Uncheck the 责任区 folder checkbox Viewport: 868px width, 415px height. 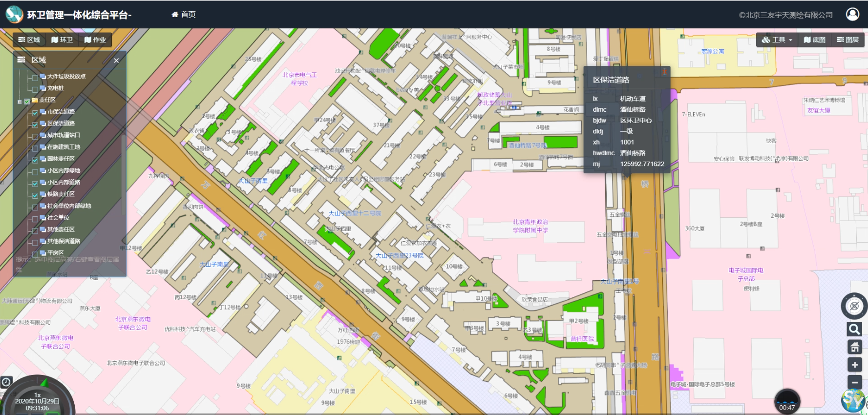[27, 101]
